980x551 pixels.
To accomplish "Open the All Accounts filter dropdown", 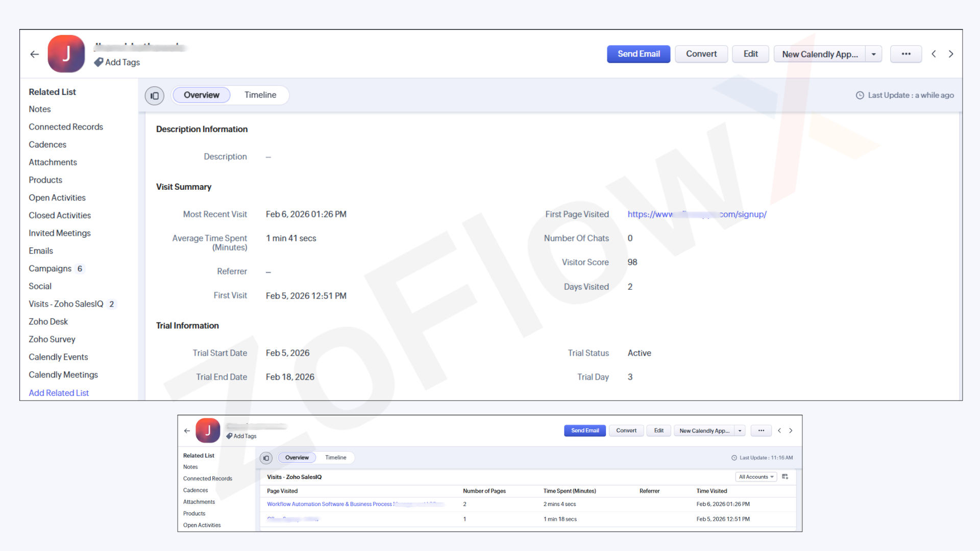I will [755, 477].
